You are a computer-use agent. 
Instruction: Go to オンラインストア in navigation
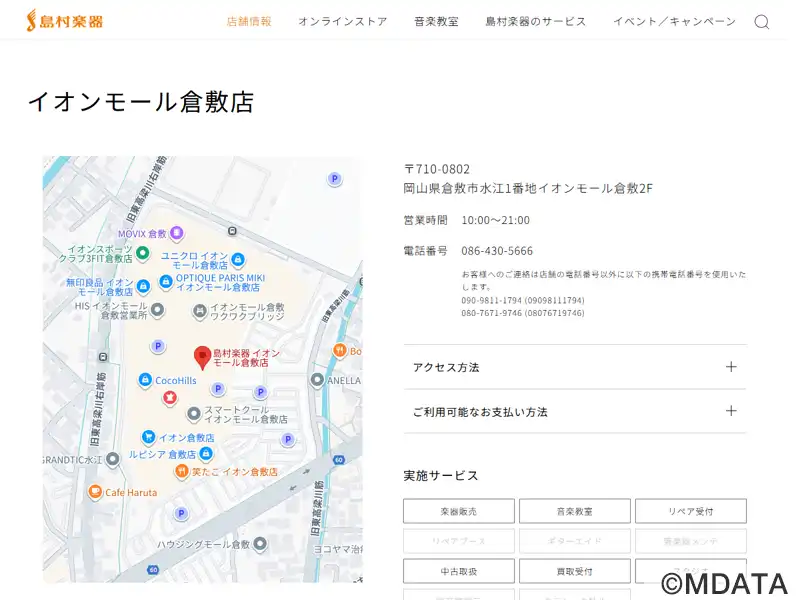click(x=342, y=21)
